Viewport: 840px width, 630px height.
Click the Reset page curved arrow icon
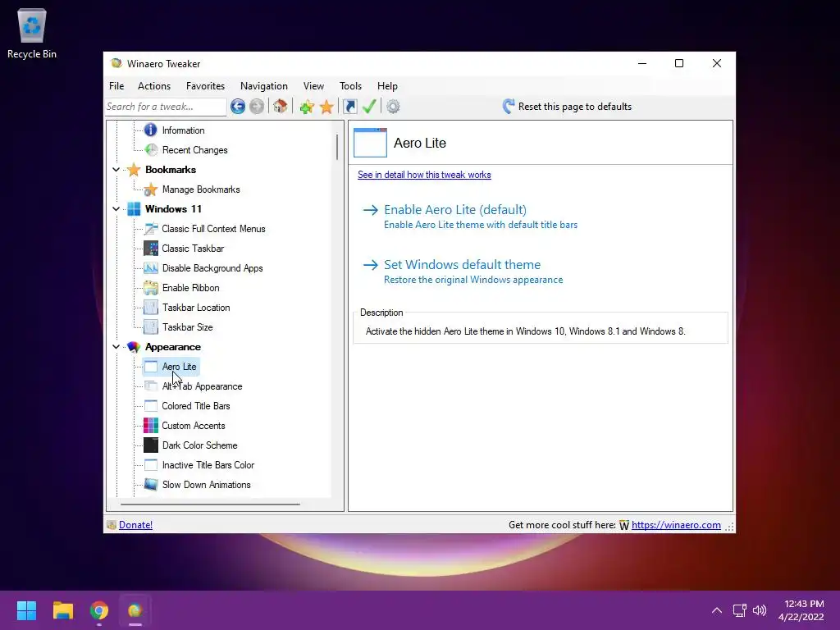pos(509,106)
